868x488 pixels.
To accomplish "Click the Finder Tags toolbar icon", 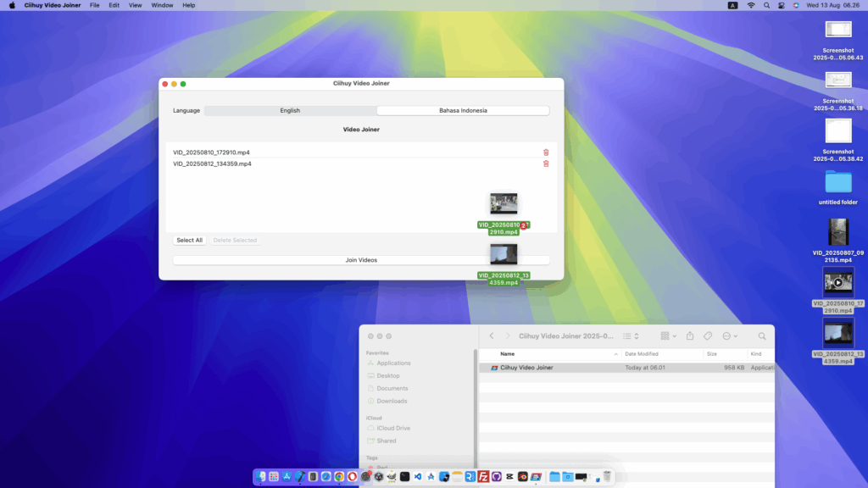I will [x=708, y=335].
